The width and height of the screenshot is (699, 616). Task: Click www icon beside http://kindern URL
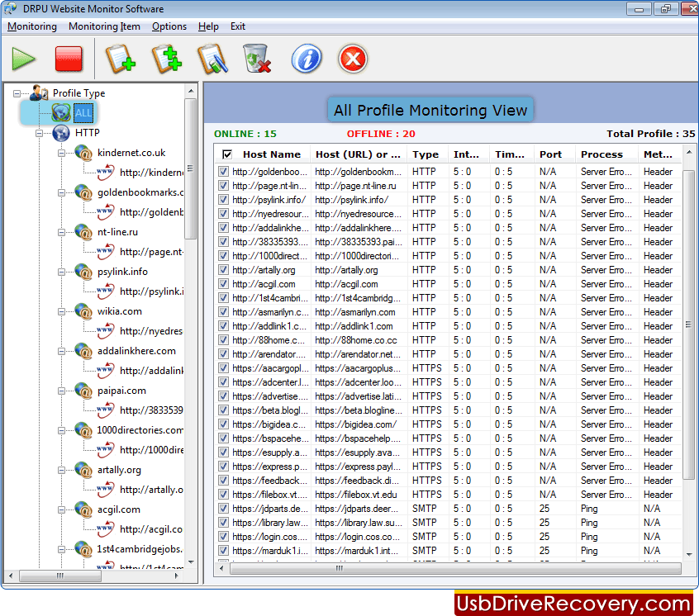(x=106, y=173)
